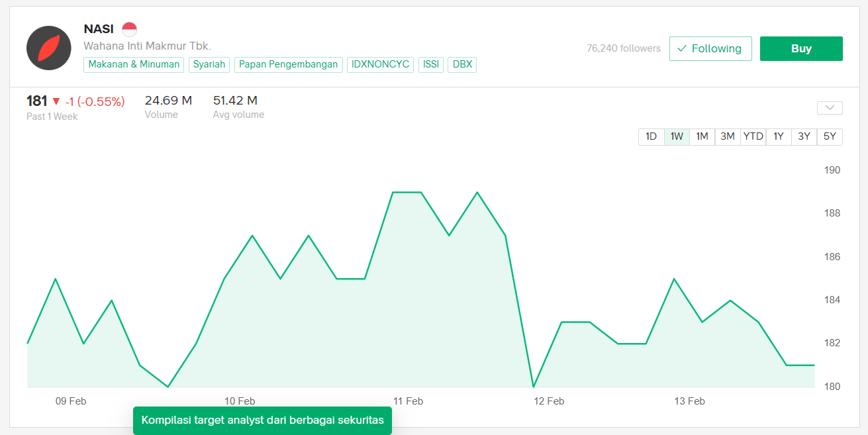
Task: Expand the chevron dropdown above the range tabs
Action: point(830,108)
